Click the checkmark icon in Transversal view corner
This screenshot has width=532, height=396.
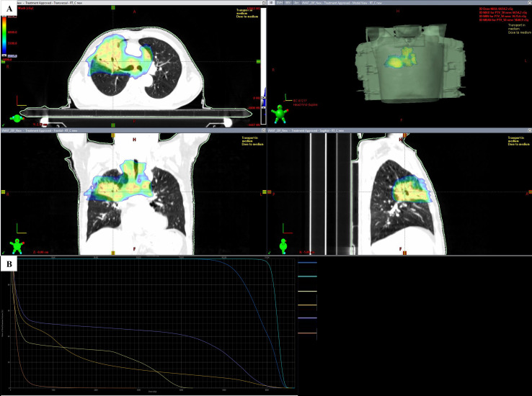click(4, 125)
